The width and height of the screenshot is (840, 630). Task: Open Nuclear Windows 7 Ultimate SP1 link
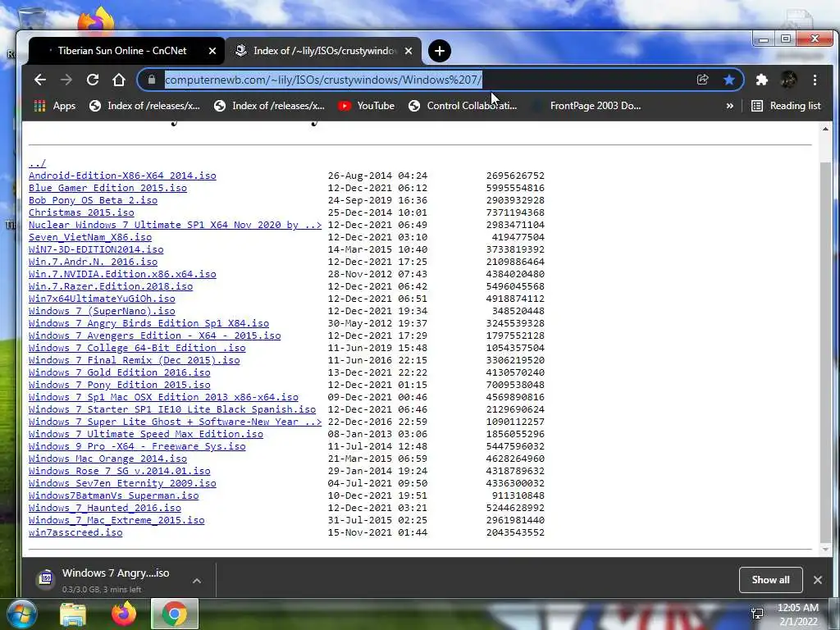[x=176, y=225]
